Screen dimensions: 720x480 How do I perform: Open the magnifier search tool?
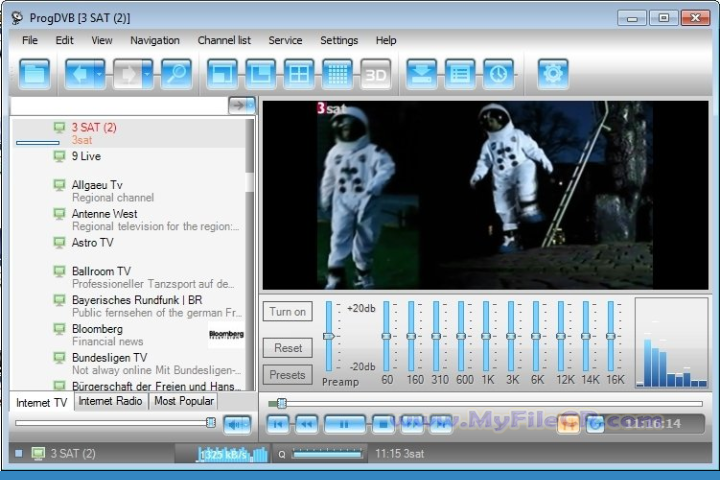(176, 73)
